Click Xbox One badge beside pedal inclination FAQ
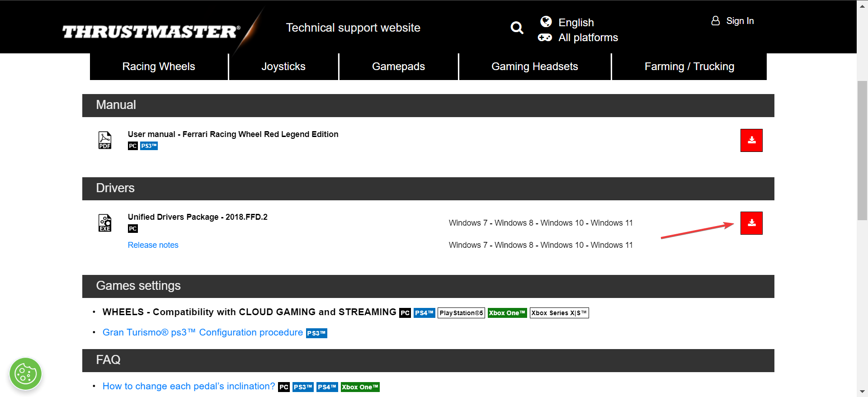This screenshot has height=397, width=868. [x=360, y=387]
